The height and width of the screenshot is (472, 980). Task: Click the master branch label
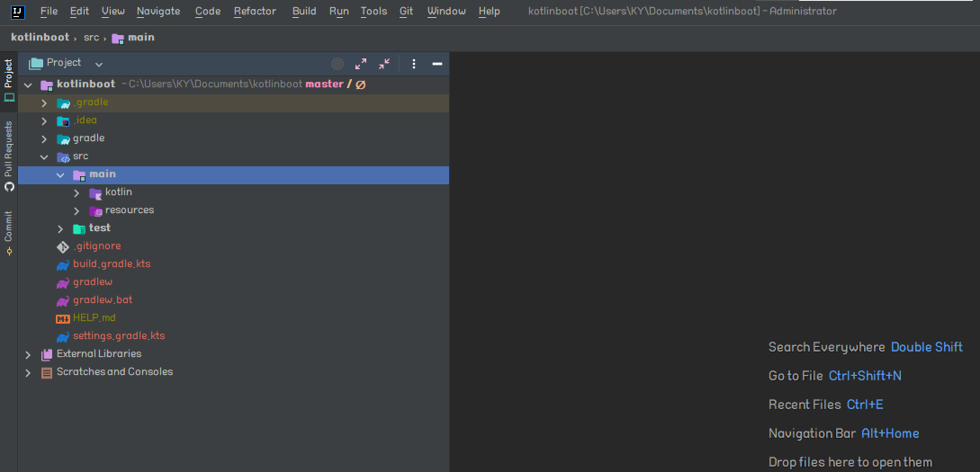pyautogui.click(x=324, y=85)
